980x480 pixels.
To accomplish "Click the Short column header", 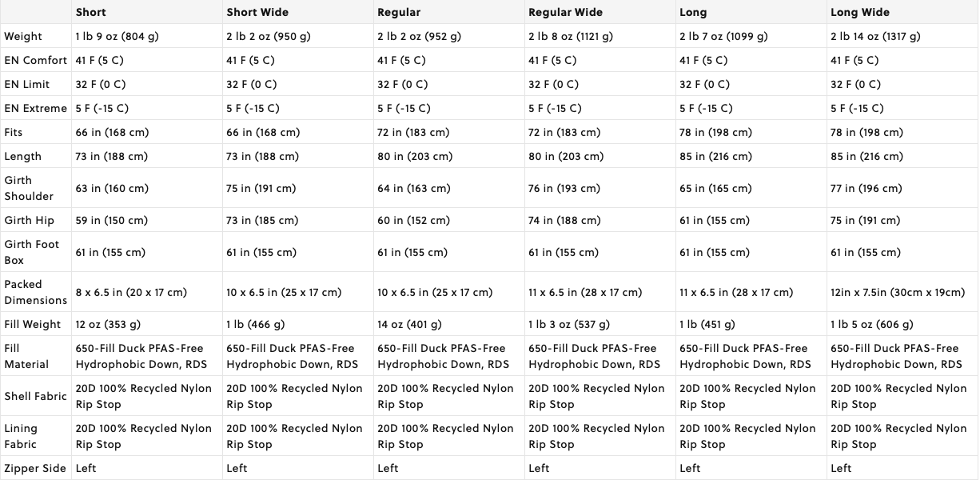I will click(x=90, y=12).
